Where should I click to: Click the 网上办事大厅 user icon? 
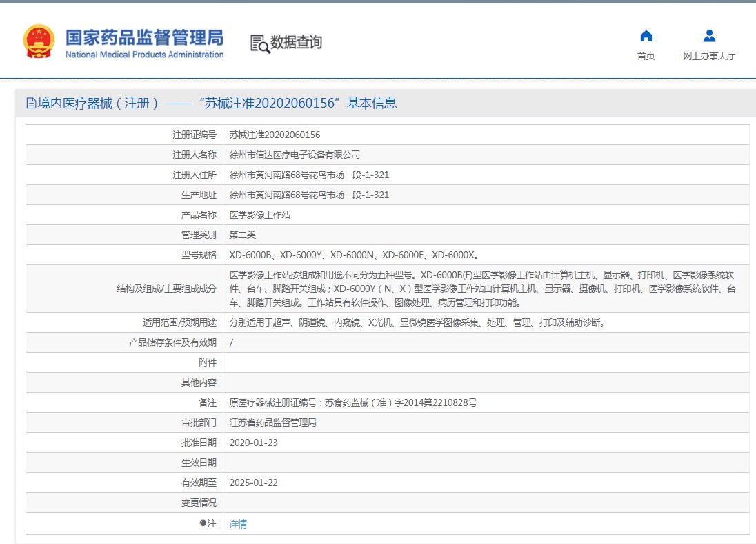(709, 37)
